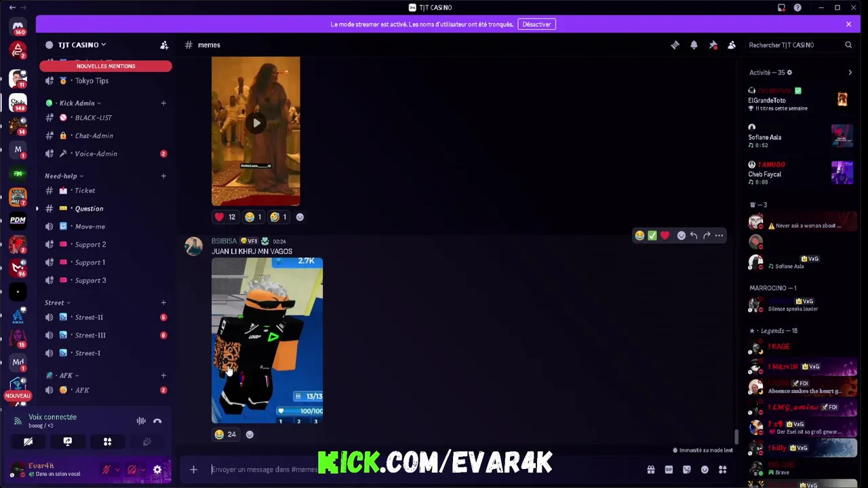Click the invite members icon
The width and height of the screenshot is (868, 488).
(164, 45)
